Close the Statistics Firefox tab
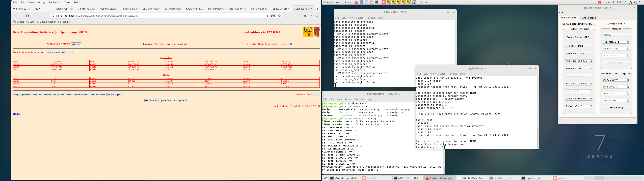This screenshot has height=181, width=644. coord(311,9)
